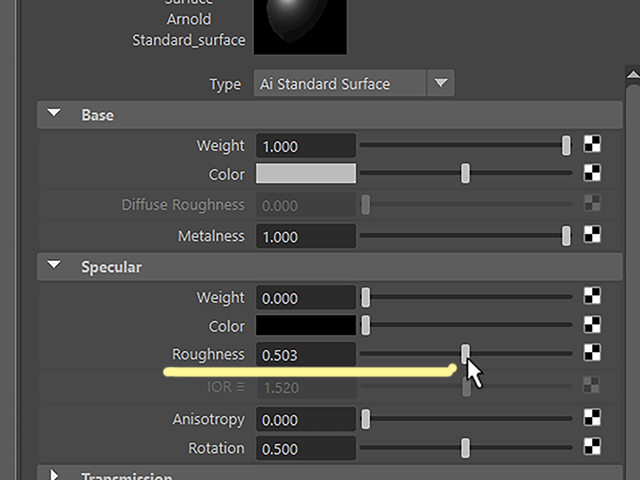Click the Anisotropy map checker icon
This screenshot has height=480, width=640.
click(592, 418)
